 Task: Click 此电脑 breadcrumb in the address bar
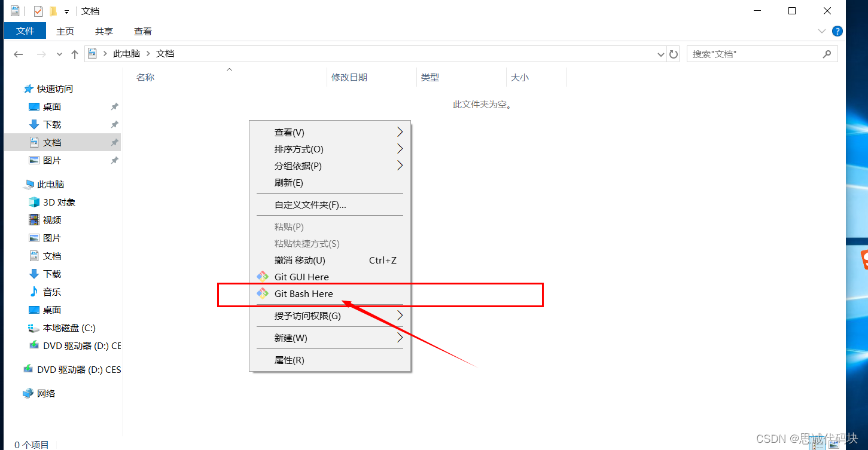[127, 53]
